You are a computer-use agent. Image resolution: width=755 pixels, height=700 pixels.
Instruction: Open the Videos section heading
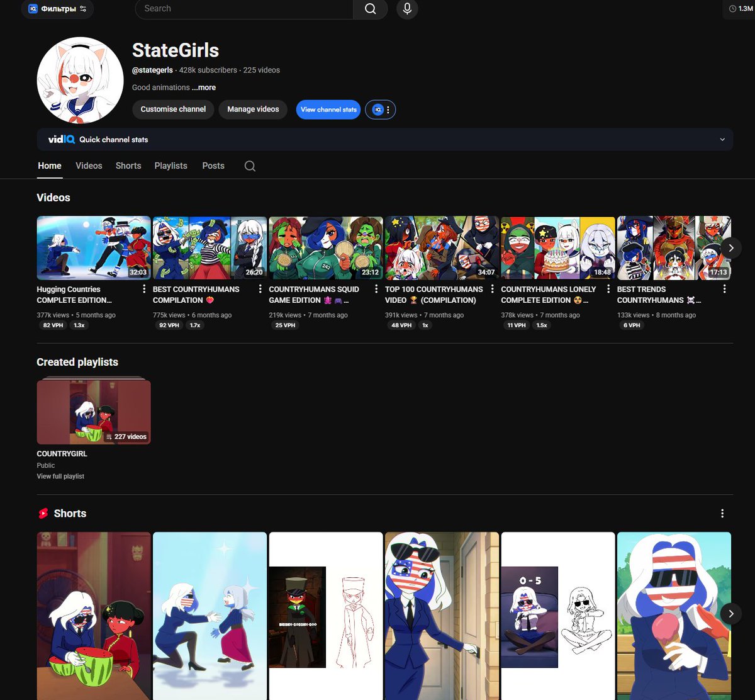[53, 198]
